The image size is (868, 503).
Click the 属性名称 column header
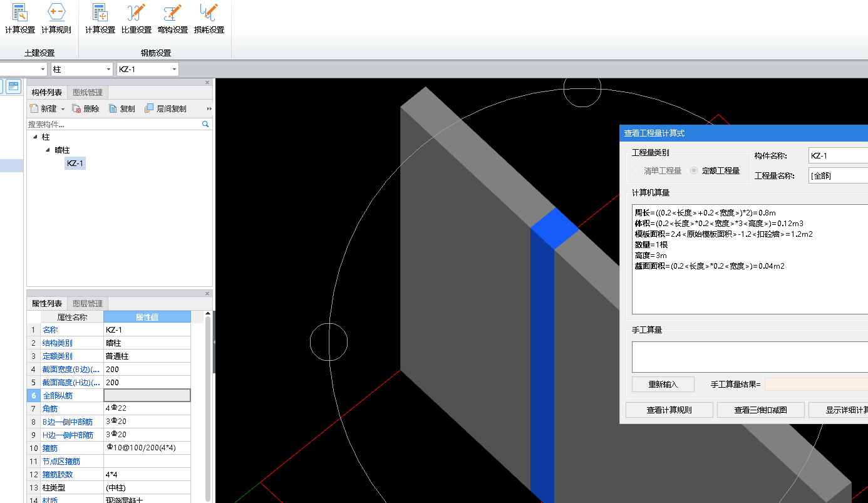[x=72, y=317]
